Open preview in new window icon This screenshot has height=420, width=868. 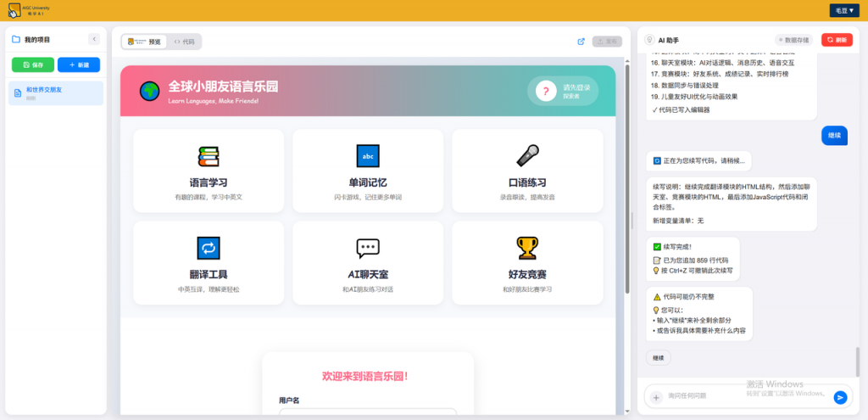tap(581, 41)
